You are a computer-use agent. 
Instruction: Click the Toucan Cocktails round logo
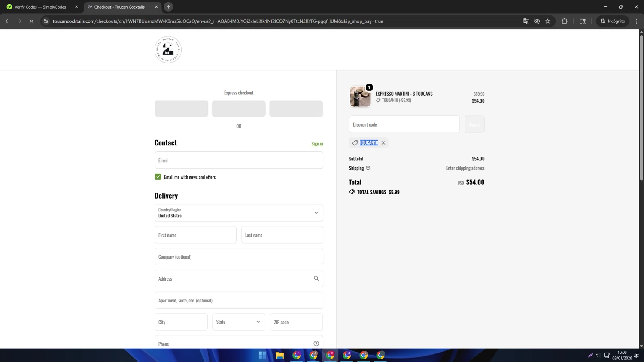tap(168, 50)
